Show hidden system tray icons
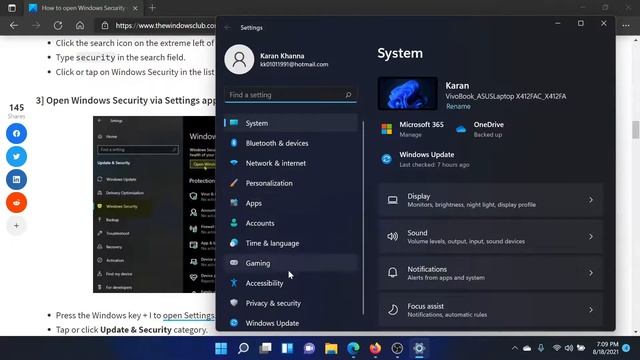 click(515, 348)
